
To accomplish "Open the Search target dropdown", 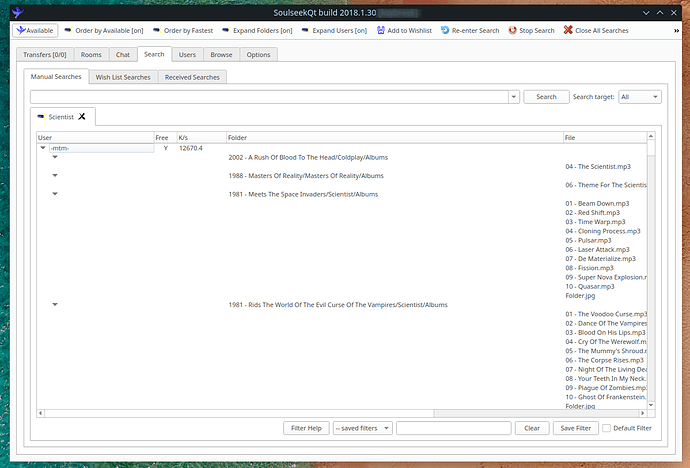I will pos(640,97).
